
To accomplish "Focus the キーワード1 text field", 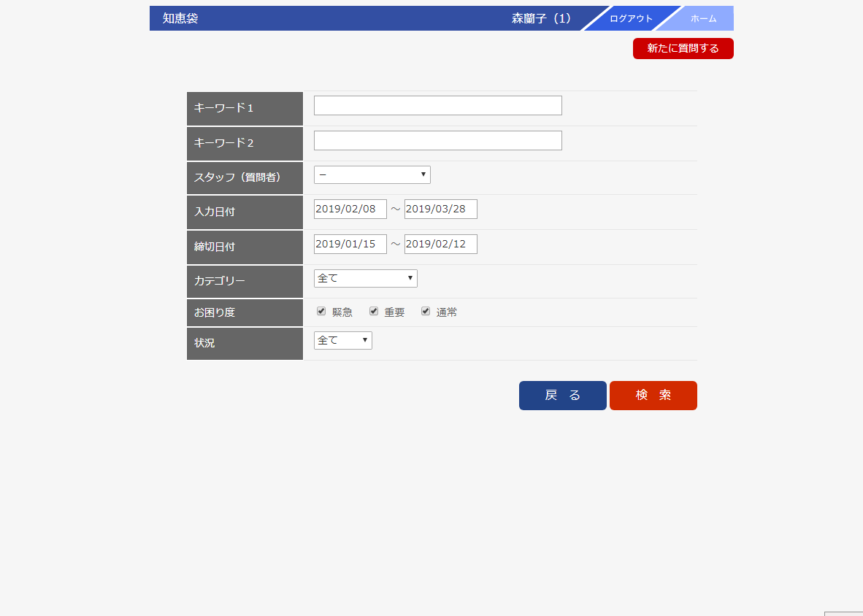I will 437,106.
